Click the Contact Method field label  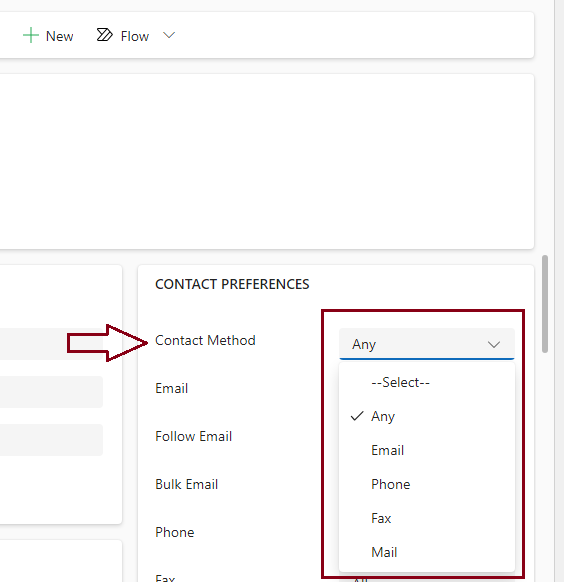coord(205,340)
